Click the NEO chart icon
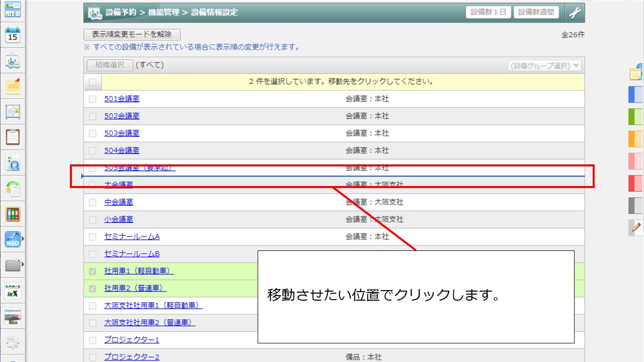The width and height of the screenshot is (644, 362). point(13,239)
